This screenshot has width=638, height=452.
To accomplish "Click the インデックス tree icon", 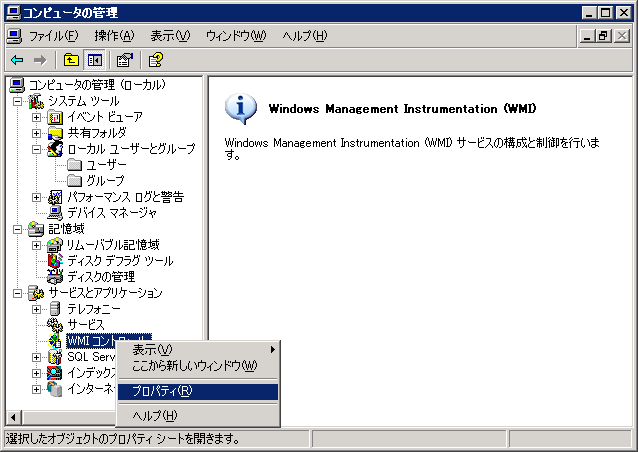I will pos(55,373).
